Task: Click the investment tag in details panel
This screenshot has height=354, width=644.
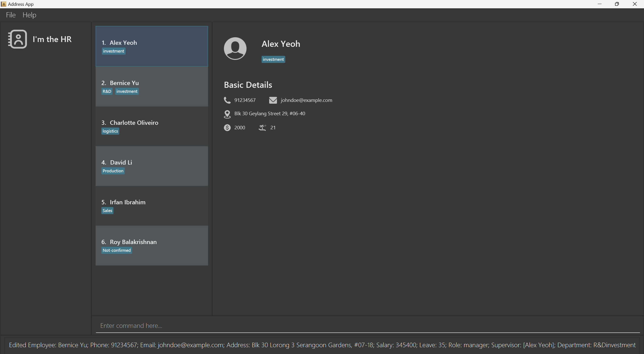Action: tap(273, 59)
